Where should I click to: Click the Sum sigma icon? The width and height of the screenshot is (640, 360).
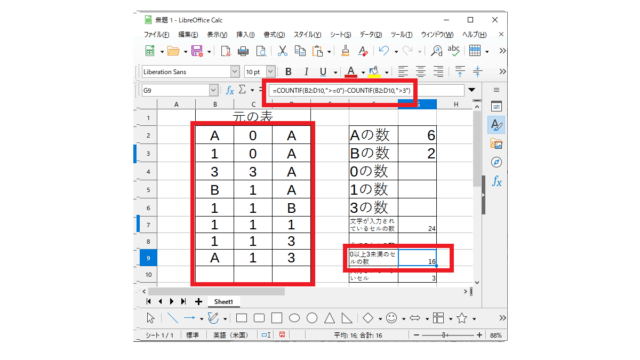242,90
